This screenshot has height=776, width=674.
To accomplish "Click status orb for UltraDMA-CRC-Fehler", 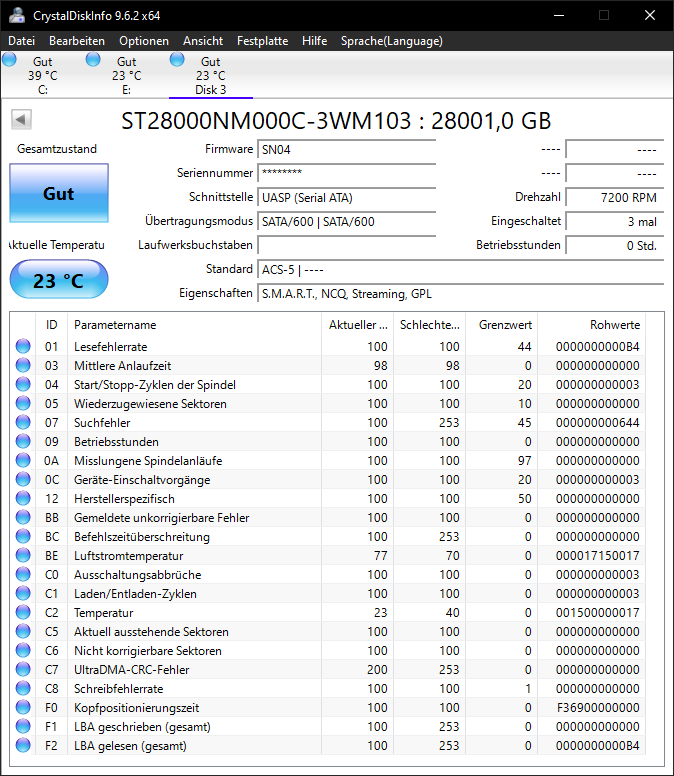I will click(23, 669).
